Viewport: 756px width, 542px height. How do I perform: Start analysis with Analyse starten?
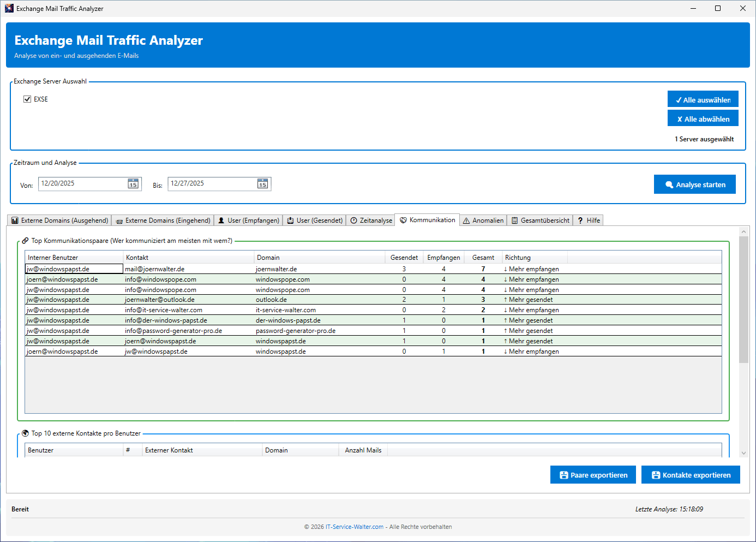pos(694,184)
